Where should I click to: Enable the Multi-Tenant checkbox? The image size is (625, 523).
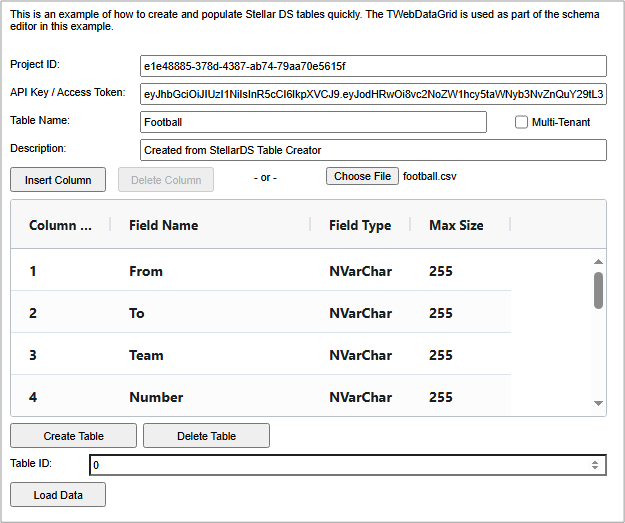(x=521, y=122)
